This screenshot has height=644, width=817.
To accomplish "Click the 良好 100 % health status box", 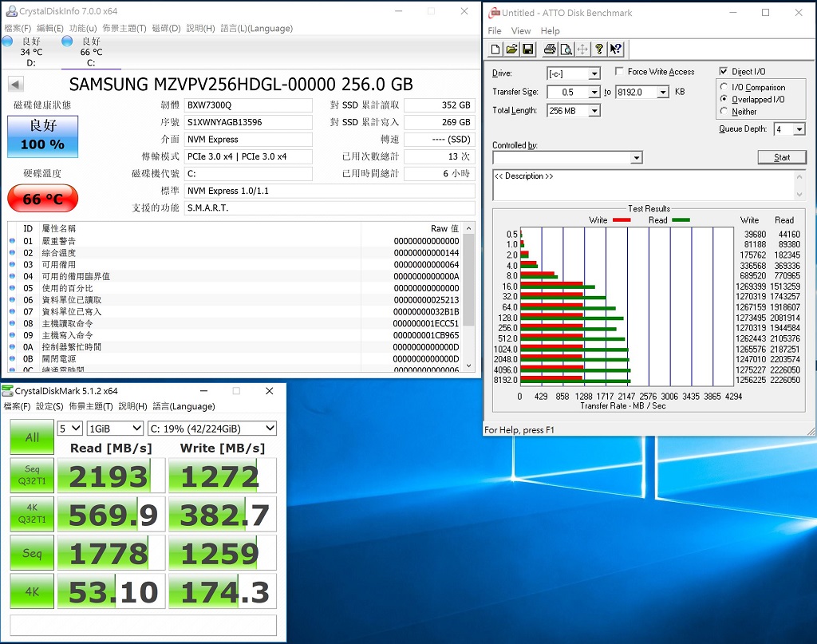I will tap(43, 136).
